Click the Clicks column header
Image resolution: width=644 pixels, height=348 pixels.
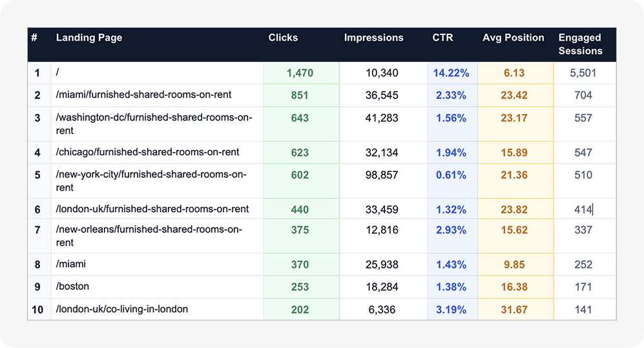coord(283,38)
